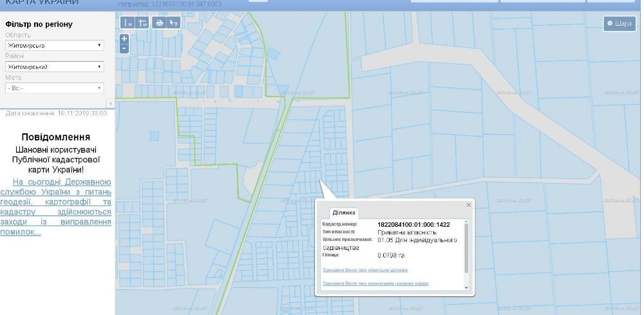The height and width of the screenshot is (315, 644).
Task: Click the popup scrollbar down arrow
Action: (x=466, y=287)
